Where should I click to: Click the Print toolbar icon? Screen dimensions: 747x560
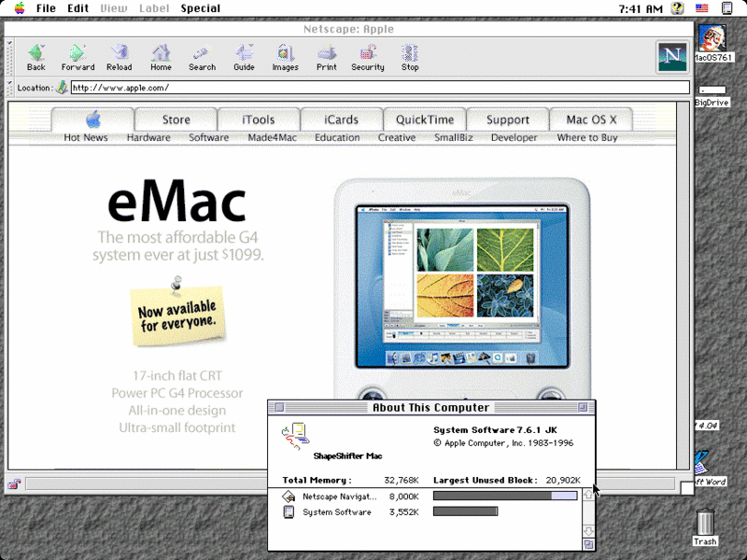[327, 57]
